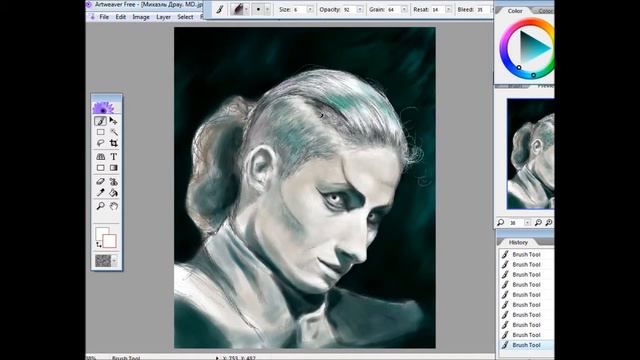
Task: Swap foreground and background colors icon
Action: [x=99, y=244]
